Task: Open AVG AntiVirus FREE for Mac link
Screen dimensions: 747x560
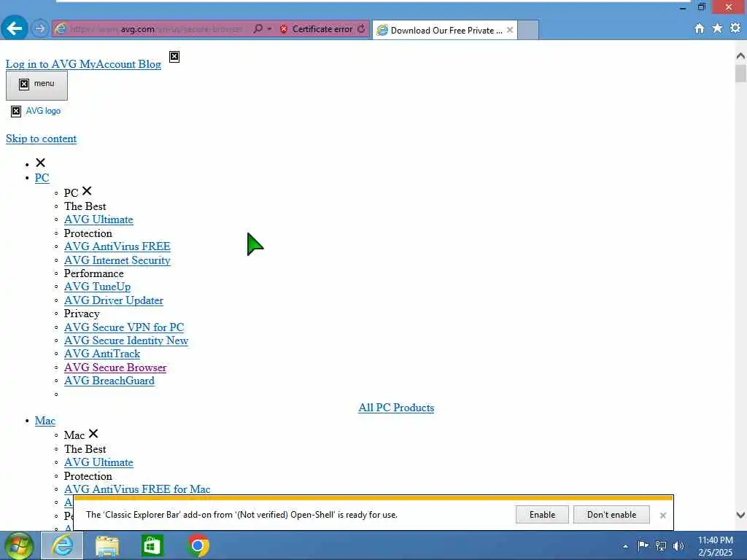Action: pos(137,489)
